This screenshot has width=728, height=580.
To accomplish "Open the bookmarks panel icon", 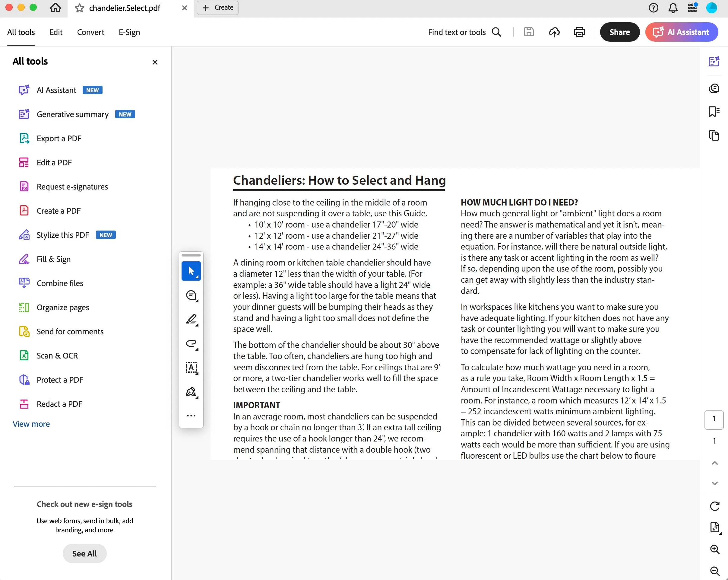I will (x=714, y=111).
